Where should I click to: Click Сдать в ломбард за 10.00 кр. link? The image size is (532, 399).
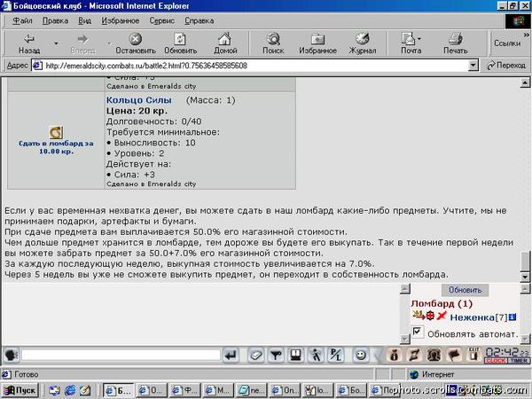pos(56,147)
